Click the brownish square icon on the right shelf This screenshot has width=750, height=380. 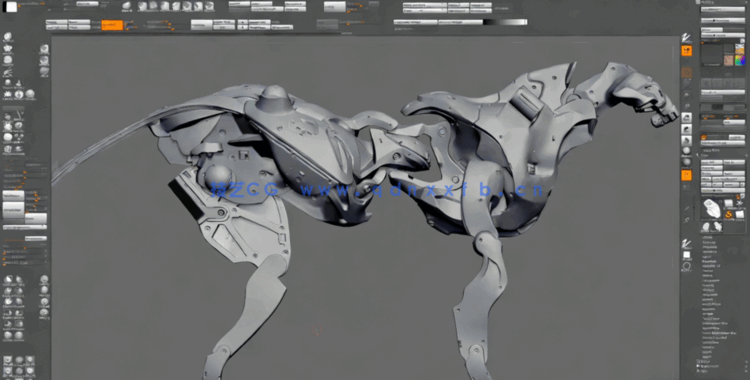click(x=686, y=73)
